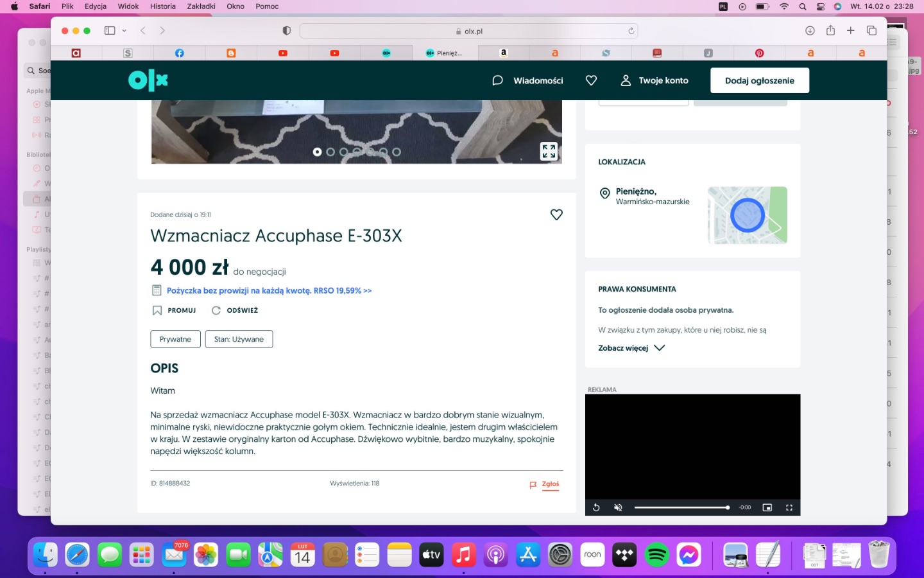Click the Stan: Używane tag
924x578 pixels.
(239, 339)
